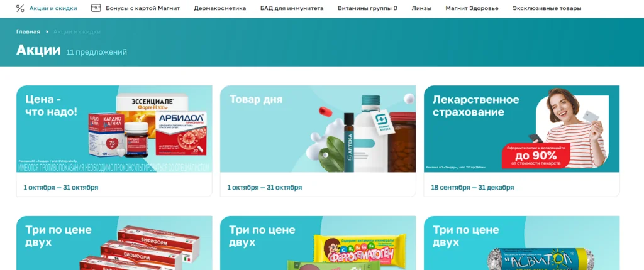Visit the Магнит Здоровье section
The height and width of the screenshot is (270, 644).
(472, 8)
